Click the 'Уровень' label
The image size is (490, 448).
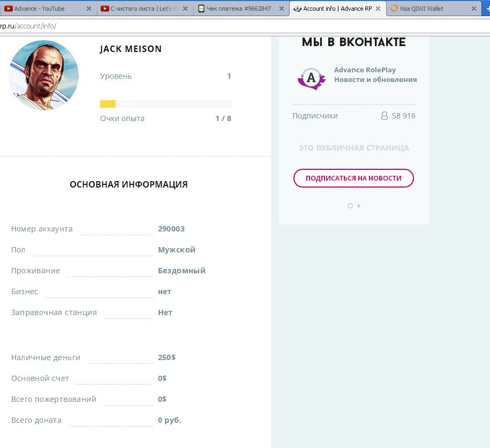click(116, 76)
